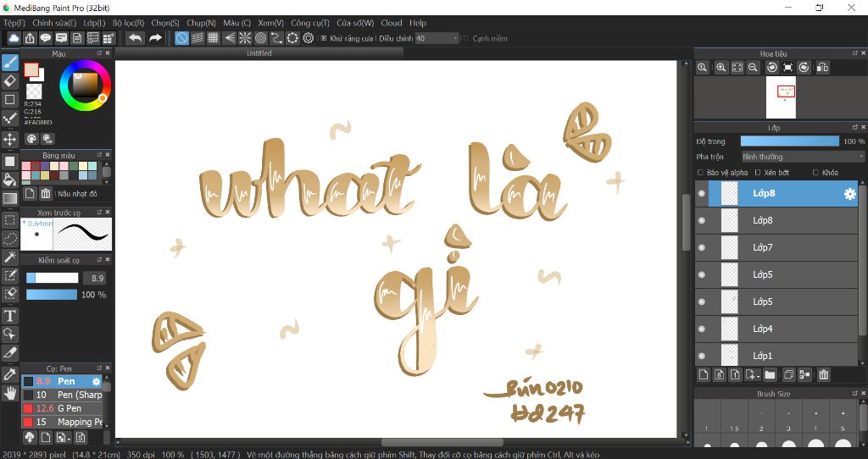Image resolution: width=868 pixels, height=459 pixels.
Task: Select the rectangular Selection tool
Action: (10, 219)
